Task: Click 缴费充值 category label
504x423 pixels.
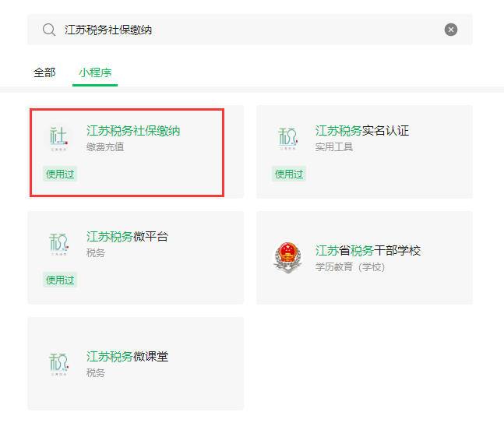Action: click(105, 147)
